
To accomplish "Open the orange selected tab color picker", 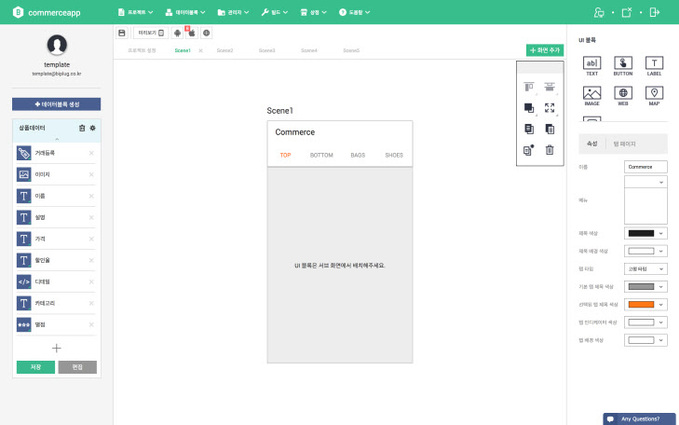I will (646, 305).
